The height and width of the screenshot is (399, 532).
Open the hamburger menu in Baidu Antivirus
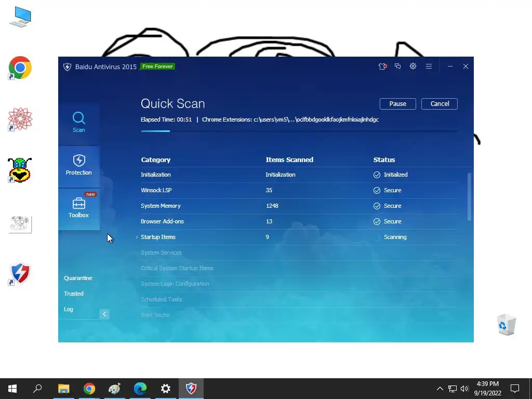click(429, 66)
